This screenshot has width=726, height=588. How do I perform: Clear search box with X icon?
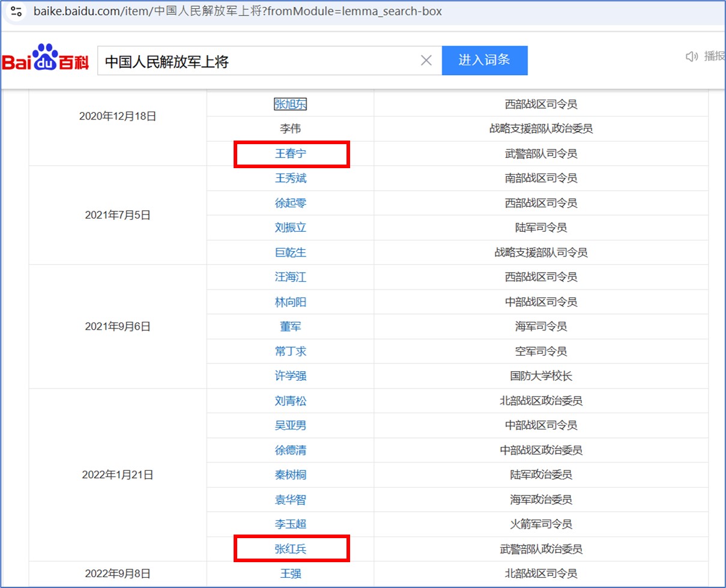click(x=426, y=61)
